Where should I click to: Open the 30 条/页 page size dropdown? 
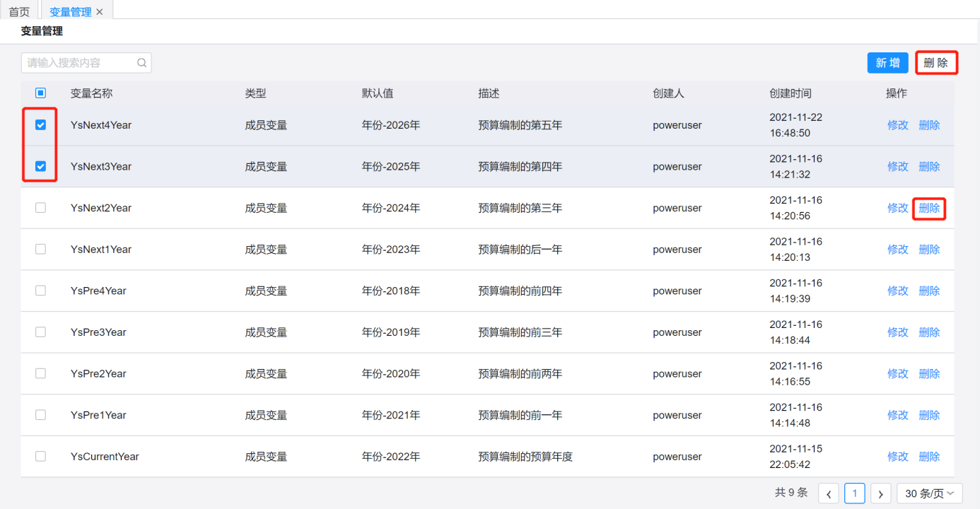click(x=929, y=493)
